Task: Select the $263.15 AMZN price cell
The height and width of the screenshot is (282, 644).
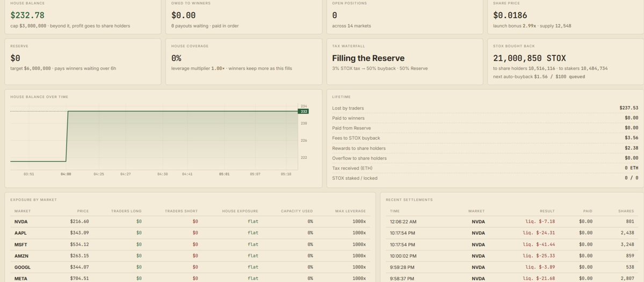Action: (x=79, y=256)
